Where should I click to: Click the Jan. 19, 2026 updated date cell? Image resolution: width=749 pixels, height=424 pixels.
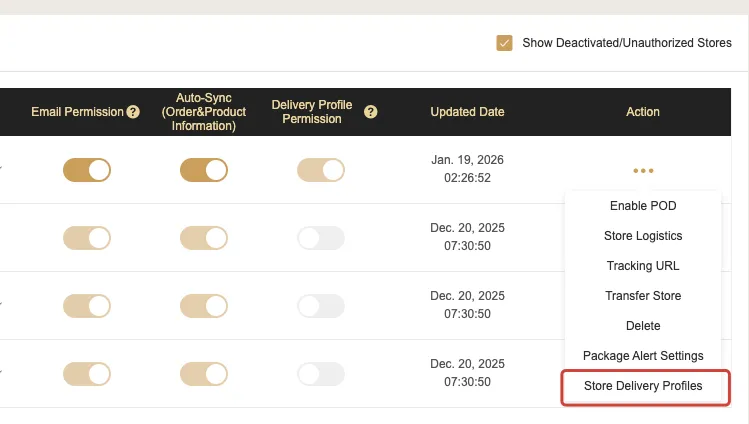(x=467, y=170)
